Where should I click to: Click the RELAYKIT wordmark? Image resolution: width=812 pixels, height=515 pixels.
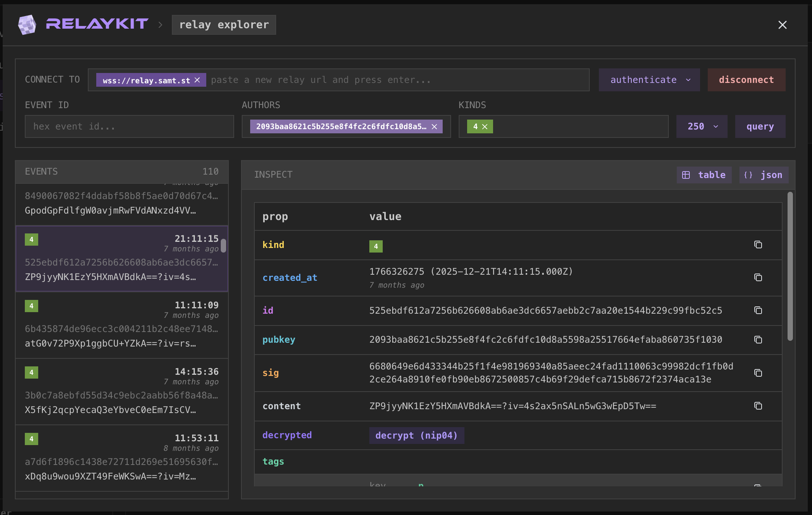(97, 24)
